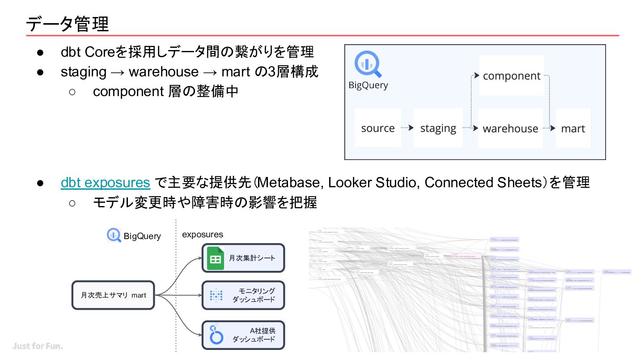Select the source box in diagram

378,128
